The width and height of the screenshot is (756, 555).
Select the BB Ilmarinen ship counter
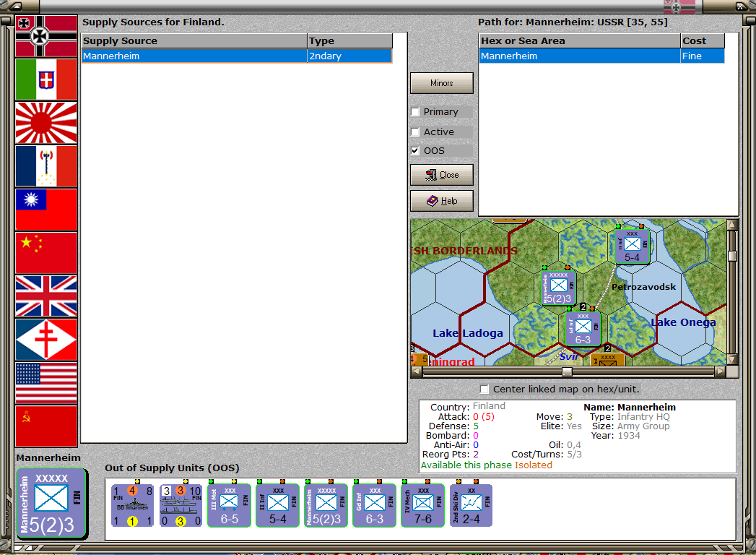pyautogui.click(x=133, y=506)
